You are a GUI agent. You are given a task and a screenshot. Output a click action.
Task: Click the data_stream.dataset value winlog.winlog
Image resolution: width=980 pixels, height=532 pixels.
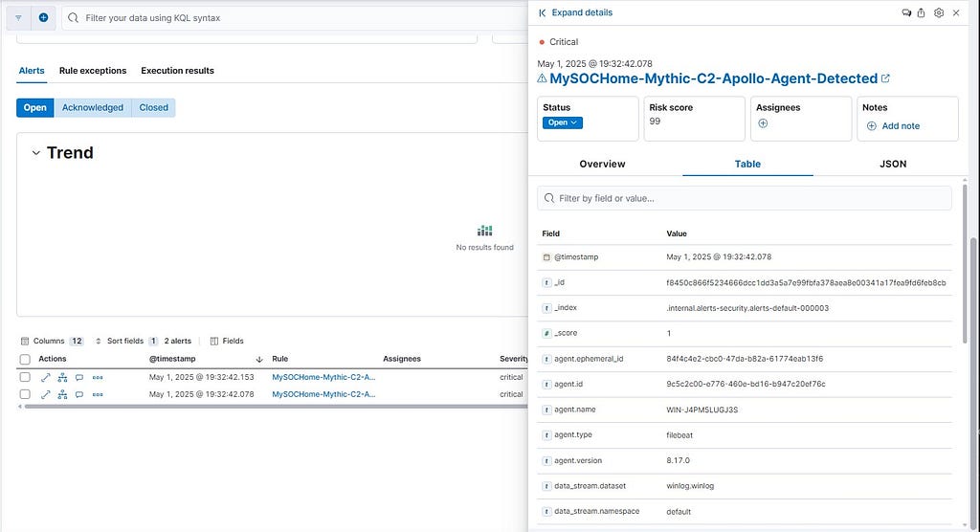[690, 486]
